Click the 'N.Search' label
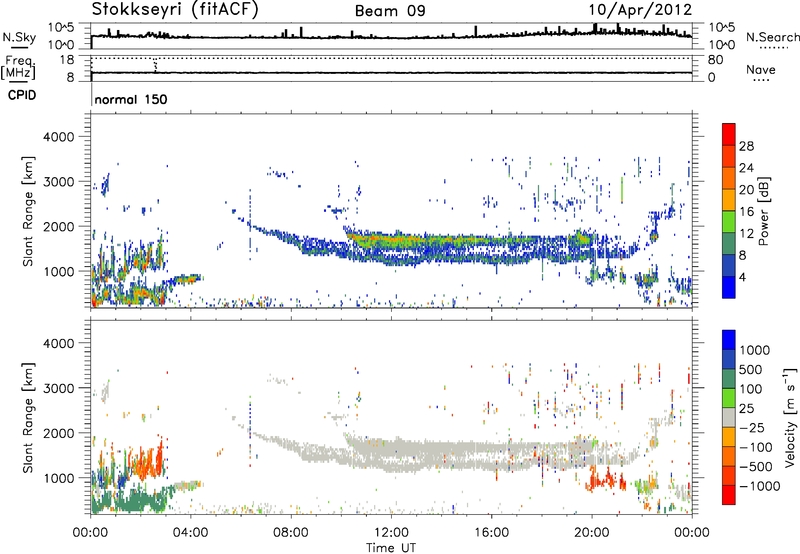This screenshot has height=554, width=800. 772,37
